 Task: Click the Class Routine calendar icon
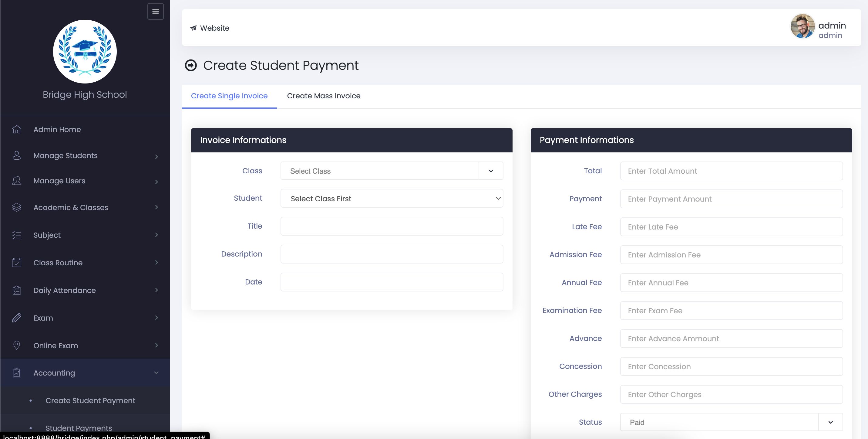point(16,263)
